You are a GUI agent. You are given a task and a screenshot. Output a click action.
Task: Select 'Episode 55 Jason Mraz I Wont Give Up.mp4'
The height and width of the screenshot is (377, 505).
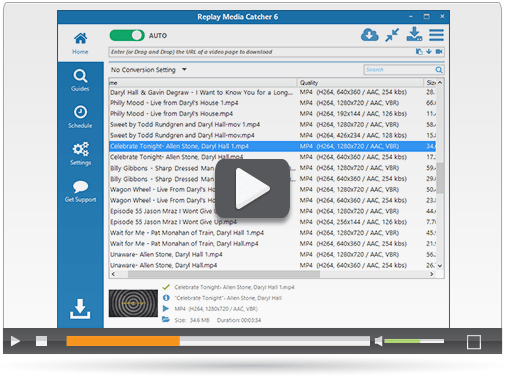pyautogui.click(x=272, y=222)
